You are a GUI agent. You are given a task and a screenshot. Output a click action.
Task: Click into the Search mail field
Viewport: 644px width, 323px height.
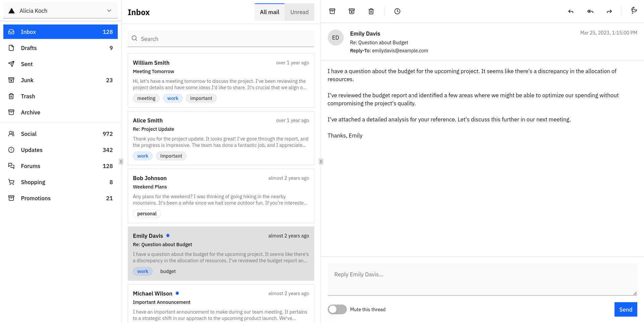tap(221, 39)
